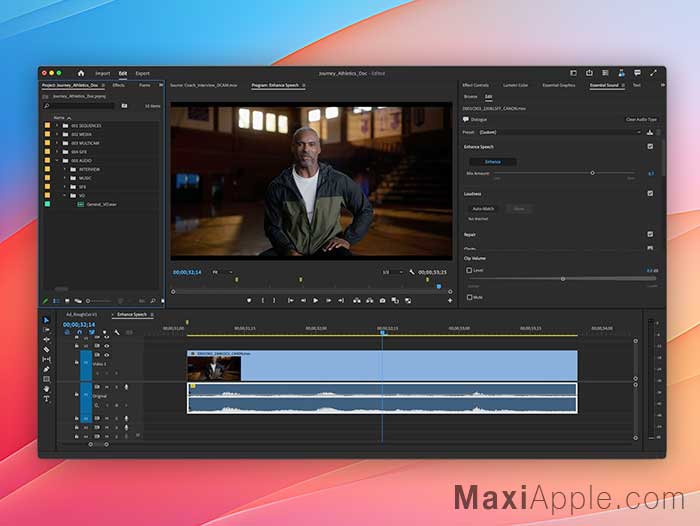Viewport: 700px width, 526px height.
Task: Open Timeline display settings wrench
Action: 117,332
